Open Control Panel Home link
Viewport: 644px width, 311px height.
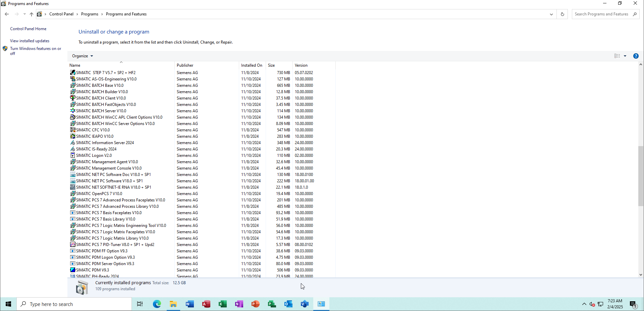(28, 29)
